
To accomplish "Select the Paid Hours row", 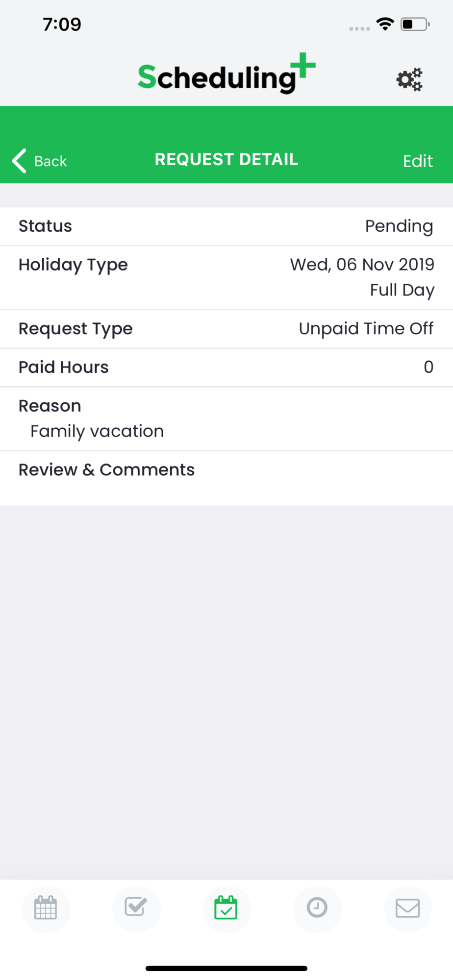I will click(x=226, y=367).
